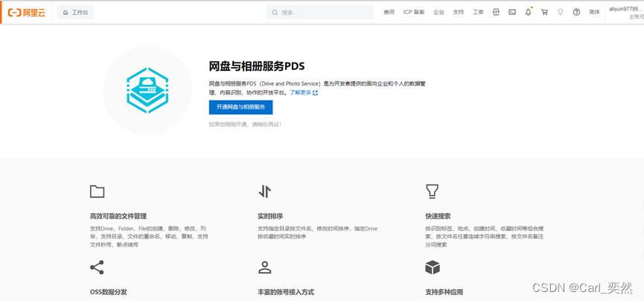
Task: Click the folder icon for file management
Action: 97,191
